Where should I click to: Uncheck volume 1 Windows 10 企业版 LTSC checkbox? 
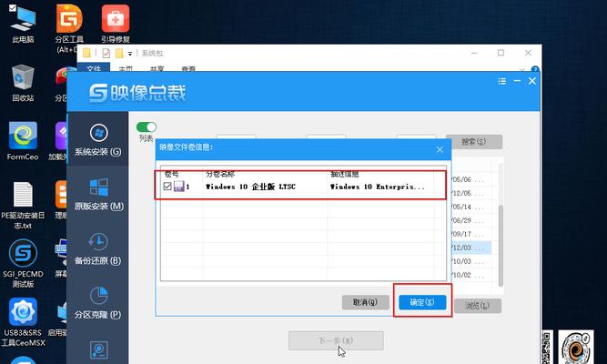167,187
